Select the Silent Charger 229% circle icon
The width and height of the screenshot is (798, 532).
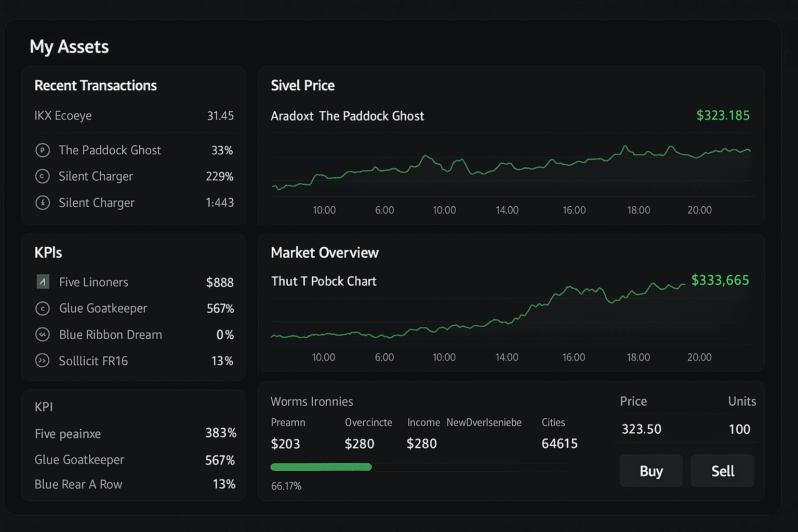(x=43, y=177)
